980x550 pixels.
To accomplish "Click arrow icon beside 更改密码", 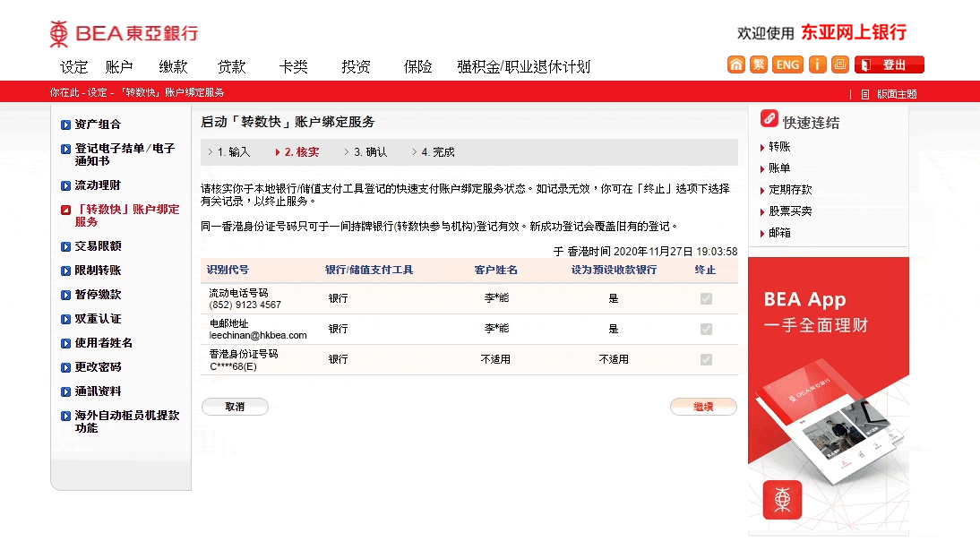I will tap(65, 367).
